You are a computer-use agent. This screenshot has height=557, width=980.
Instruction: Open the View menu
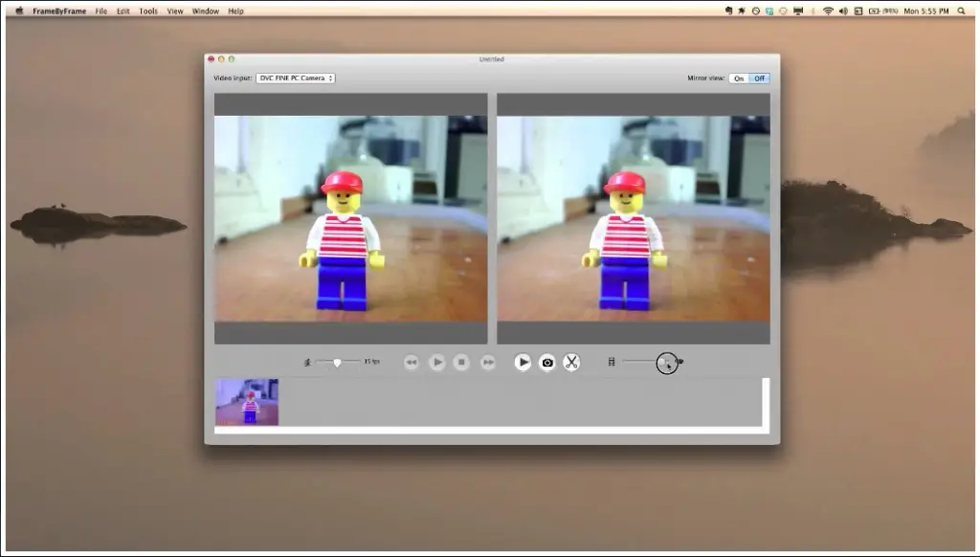coord(175,11)
